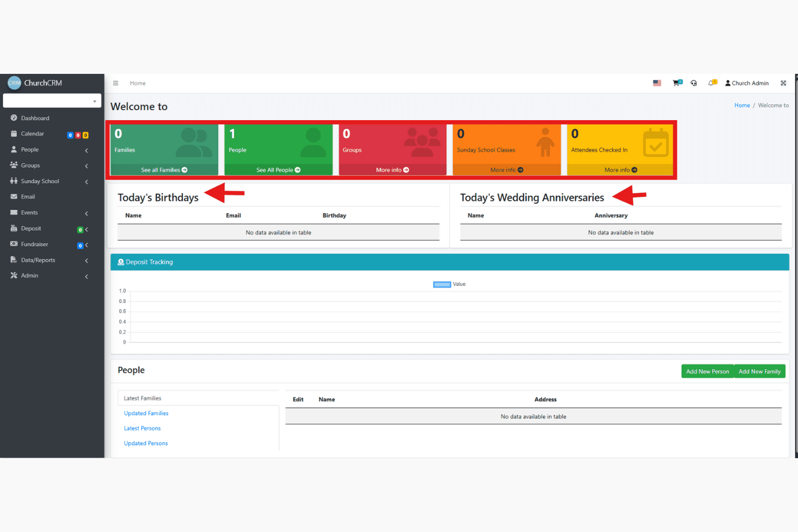
Task: Click Home breadcrumb link
Action: [742, 105]
